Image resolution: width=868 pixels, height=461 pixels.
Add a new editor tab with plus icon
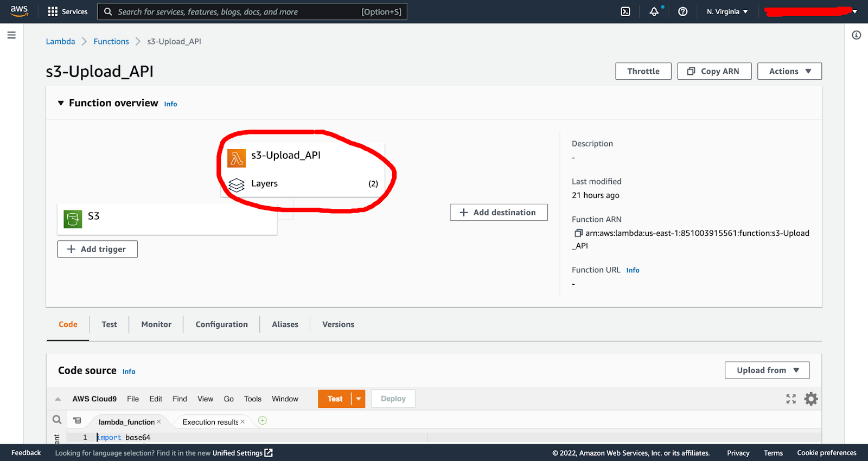click(x=263, y=420)
